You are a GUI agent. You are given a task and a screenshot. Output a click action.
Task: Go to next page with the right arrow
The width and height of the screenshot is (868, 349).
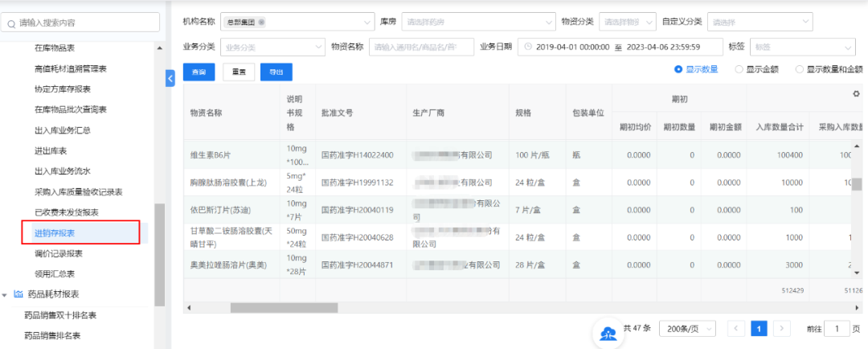[780, 329]
